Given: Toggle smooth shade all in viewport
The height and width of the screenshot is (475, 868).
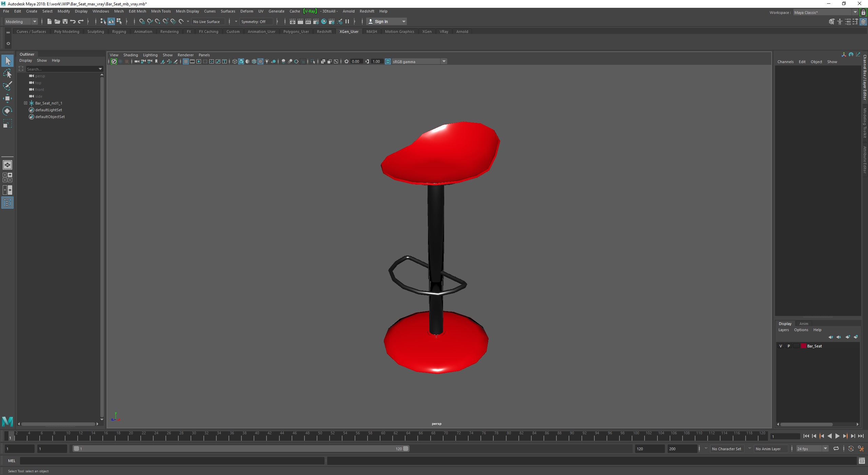Looking at the screenshot, I should pos(241,61).
